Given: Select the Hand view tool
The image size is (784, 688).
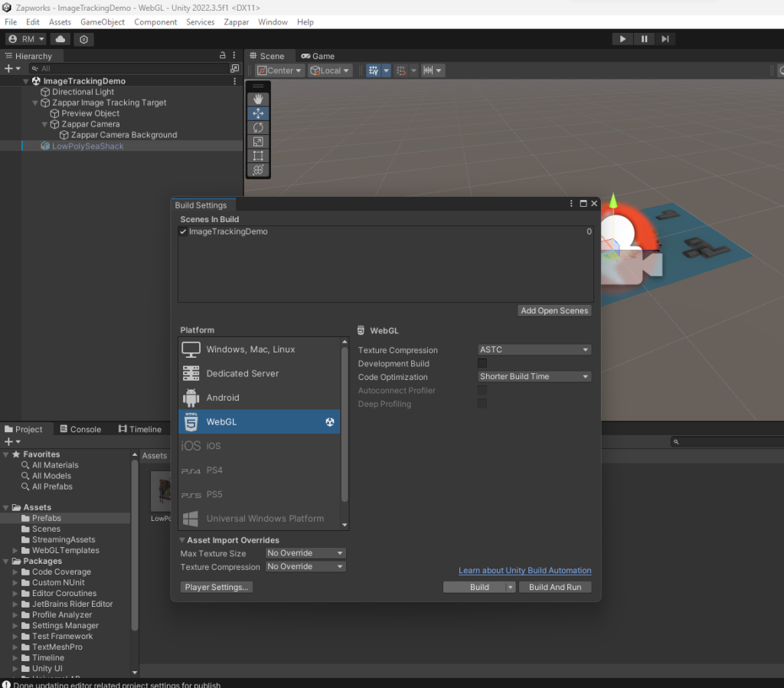Looking at the screenshot, I should click(x=258, y=99).
